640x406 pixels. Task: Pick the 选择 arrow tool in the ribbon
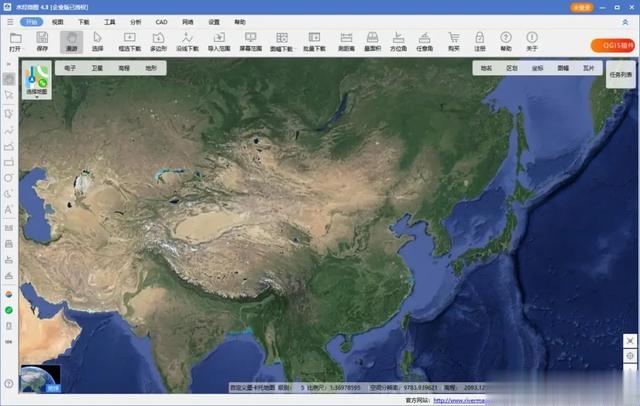pos(98,42)
